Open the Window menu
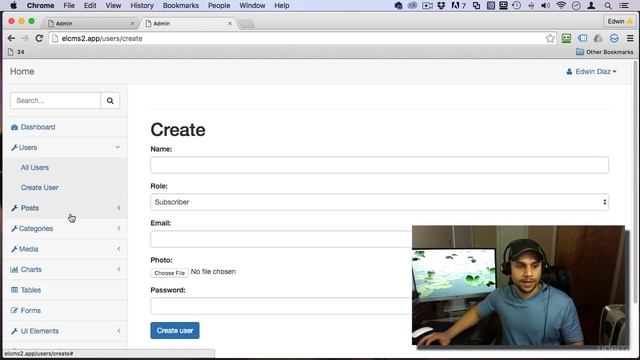The height and width of the screenshot is (360, 640). click(x=252, y=5)
